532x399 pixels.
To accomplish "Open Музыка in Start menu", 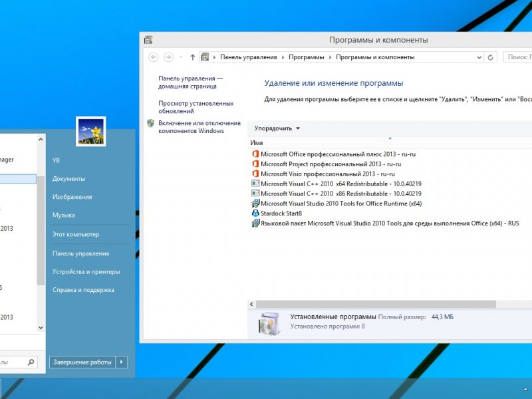I will point(63,215).
